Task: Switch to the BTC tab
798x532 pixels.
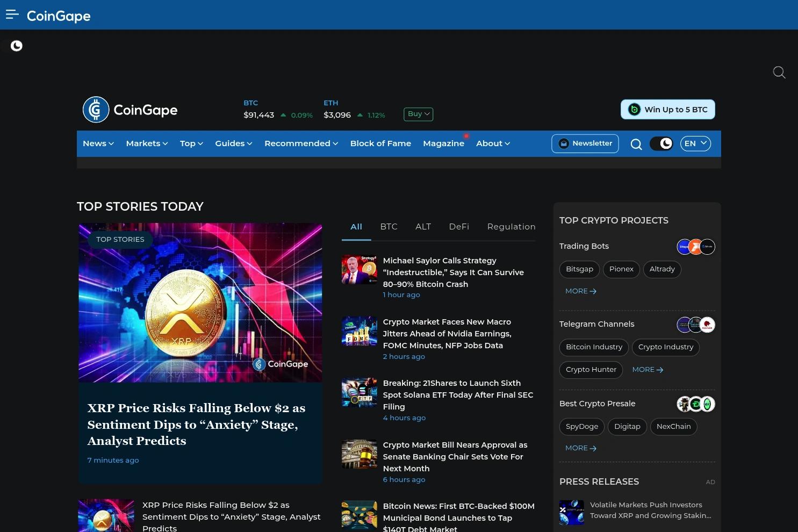Action: tap(389, 227)
